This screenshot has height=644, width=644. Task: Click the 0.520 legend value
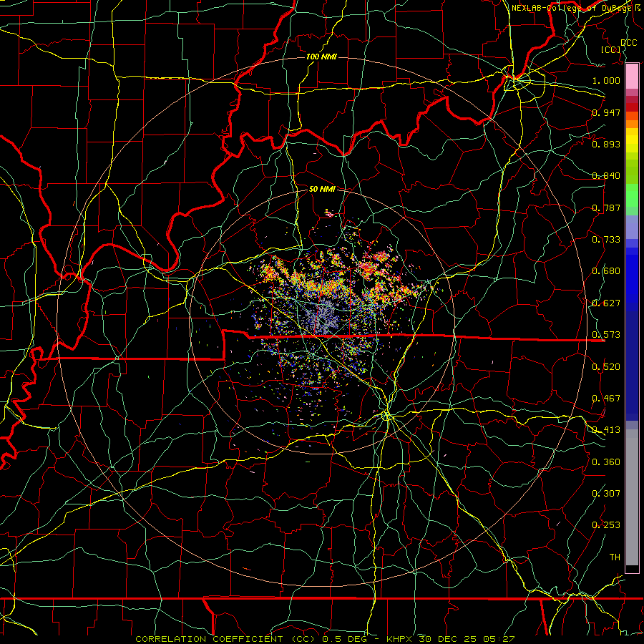tap(606, 366)
